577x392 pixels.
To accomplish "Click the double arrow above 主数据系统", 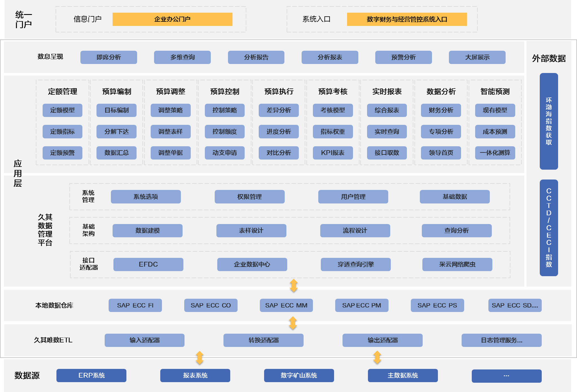I will (377, 357).
